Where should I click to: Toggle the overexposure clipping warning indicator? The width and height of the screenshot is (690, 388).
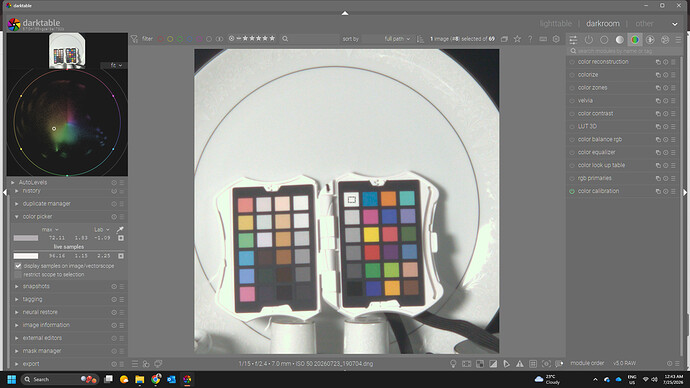pyautogui.click(x=493, y=364)
